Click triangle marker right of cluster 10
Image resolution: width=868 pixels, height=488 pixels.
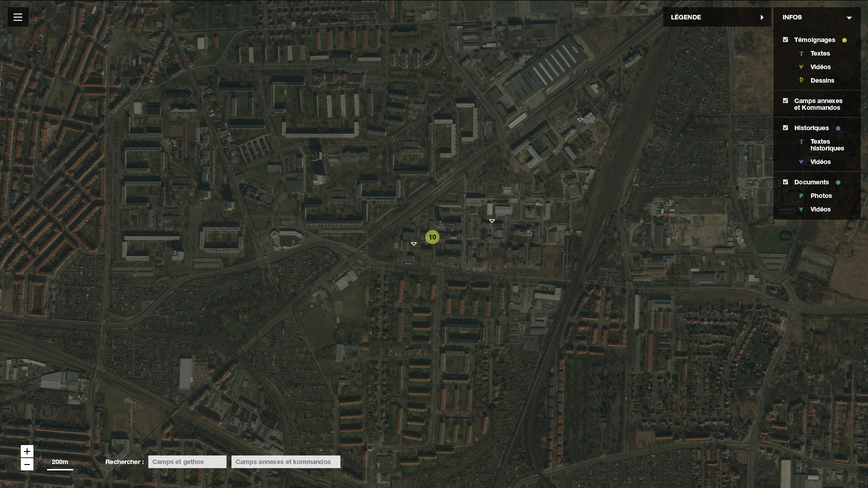tap(492, 221)
